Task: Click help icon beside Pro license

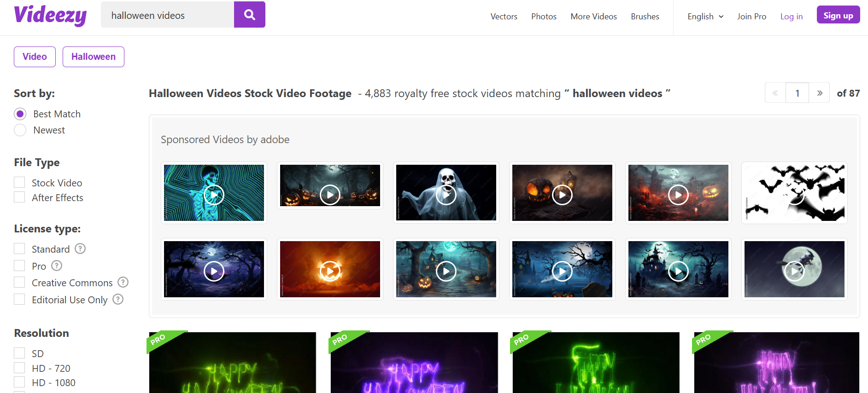Action: click(x=57, y=266)
